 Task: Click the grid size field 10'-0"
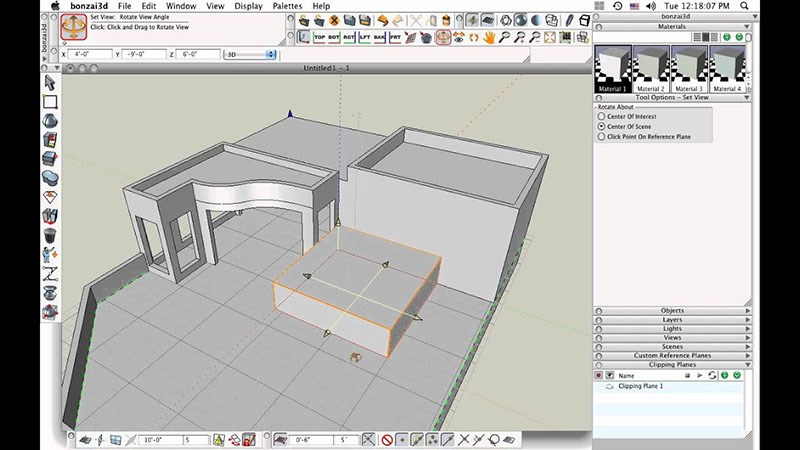(160, 440)
